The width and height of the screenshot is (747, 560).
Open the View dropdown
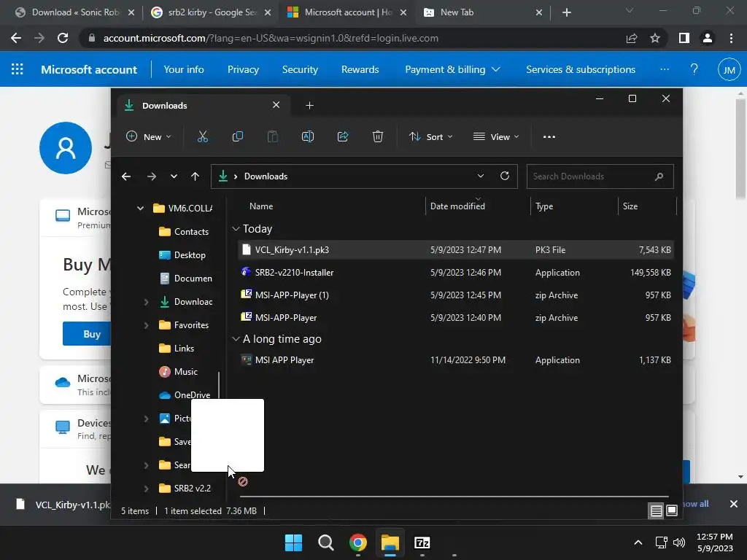pos(496,136)
